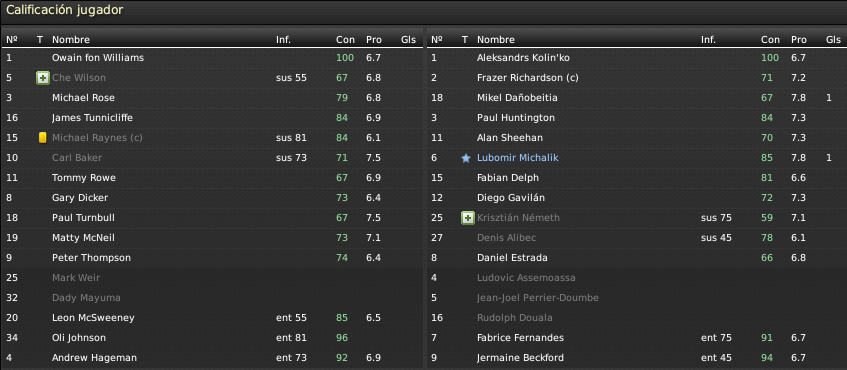Click the left table Inf. header
The height and width of the screenshot is (370, 847).
point(283,39)
